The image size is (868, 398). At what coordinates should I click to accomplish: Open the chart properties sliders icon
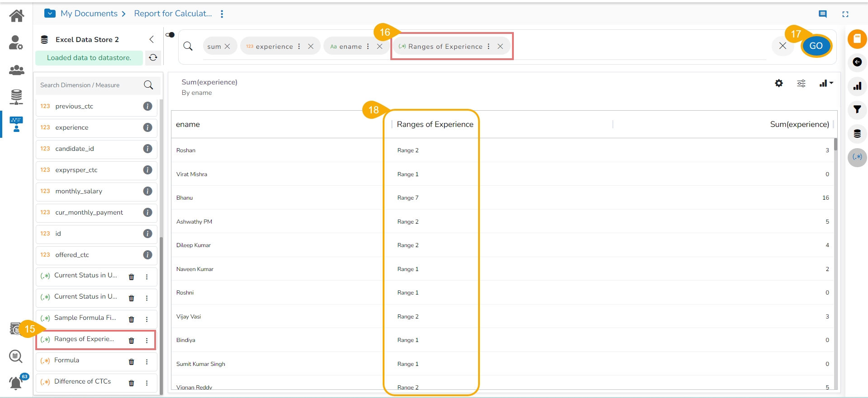(801, 83)
